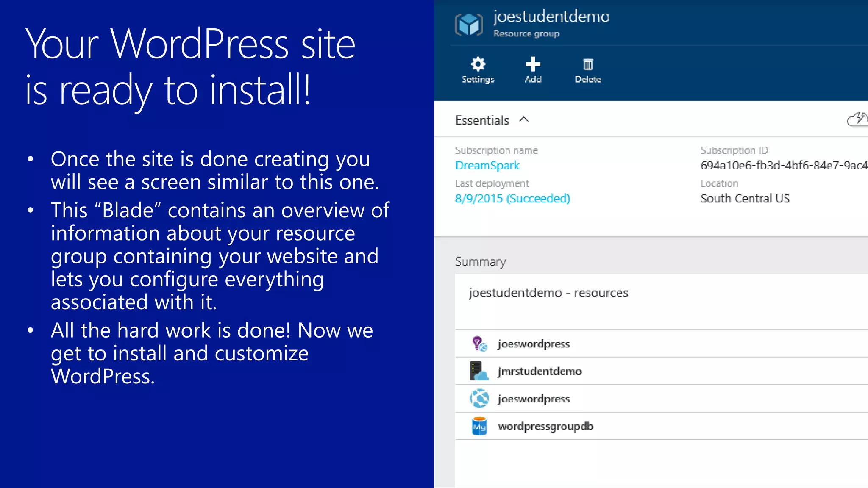Select the jmrstudentdemo resource name
The width and height of the screenshot is (868, 488).
540,372
